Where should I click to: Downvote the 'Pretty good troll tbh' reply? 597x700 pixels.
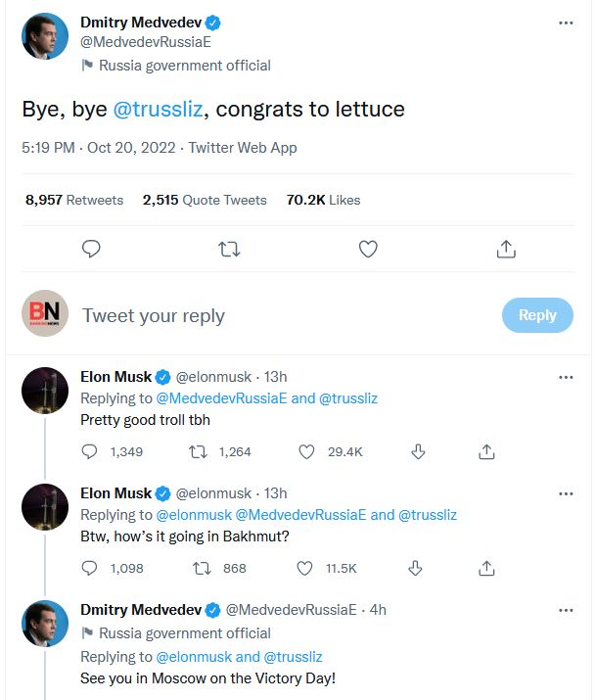[417, 451]
